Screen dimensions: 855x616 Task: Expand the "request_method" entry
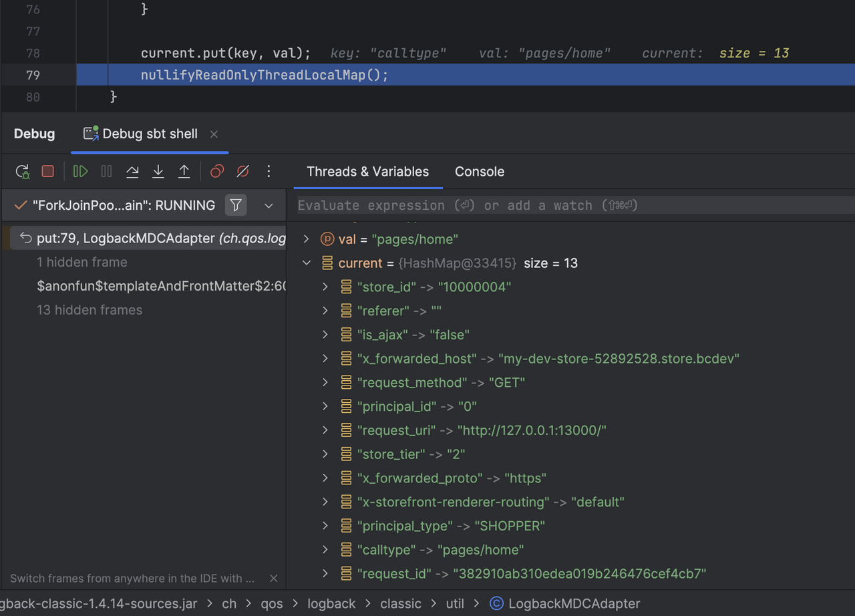click(x=325, y=382)
